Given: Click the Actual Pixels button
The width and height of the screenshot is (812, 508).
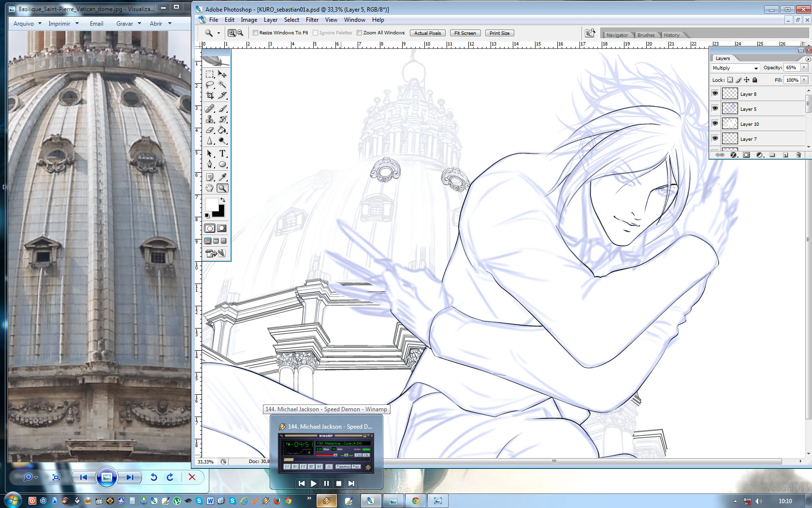Looking at the screenshot, I should pos(428,33).
